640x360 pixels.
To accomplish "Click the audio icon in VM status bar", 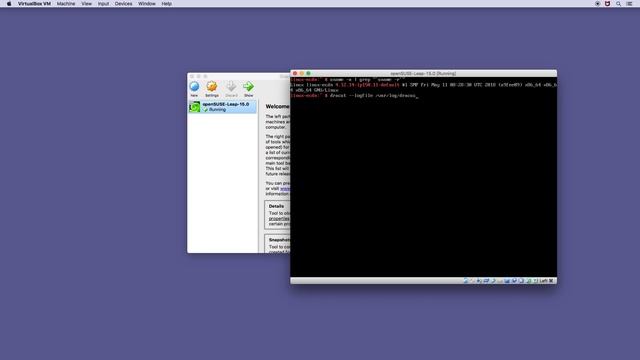I will coord(479,281).
